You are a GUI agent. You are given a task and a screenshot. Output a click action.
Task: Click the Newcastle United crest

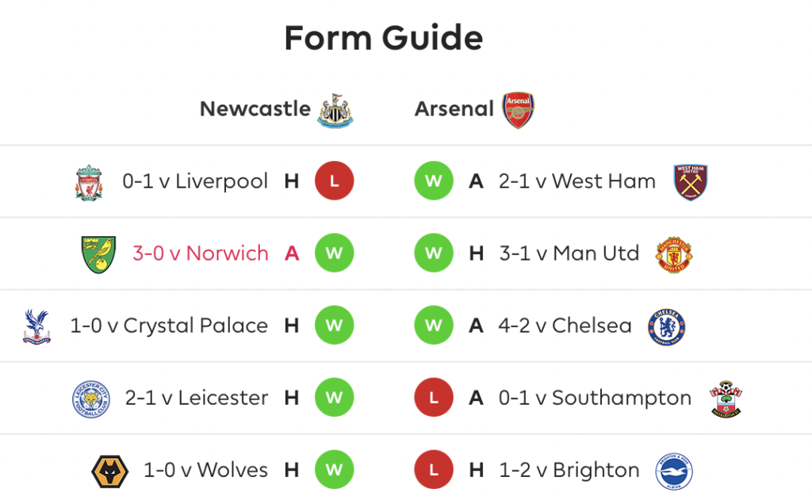pos(335,110)
